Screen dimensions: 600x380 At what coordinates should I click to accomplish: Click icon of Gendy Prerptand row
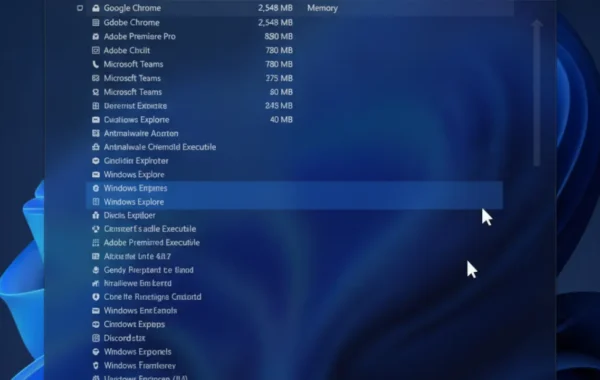96,270
